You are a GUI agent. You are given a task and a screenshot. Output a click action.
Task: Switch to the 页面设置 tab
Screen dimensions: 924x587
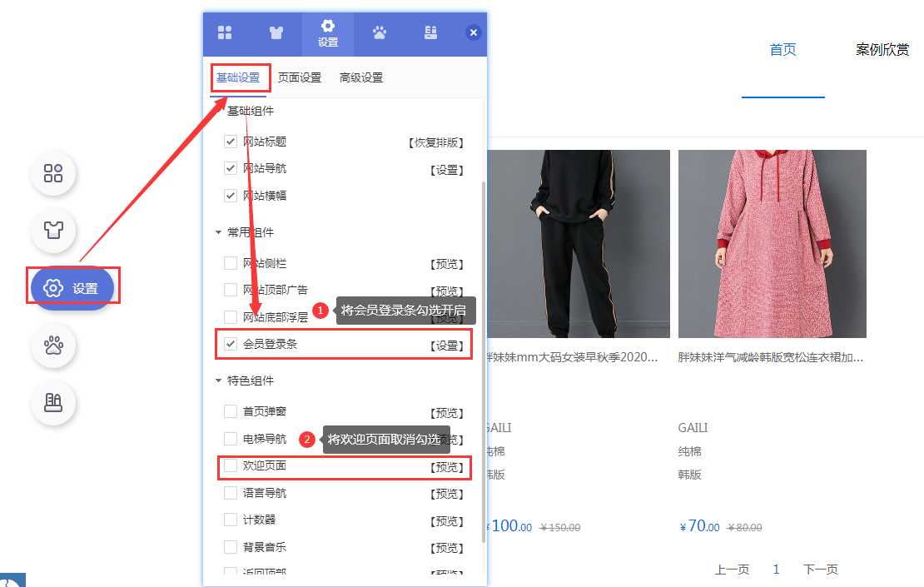[300, 77]
